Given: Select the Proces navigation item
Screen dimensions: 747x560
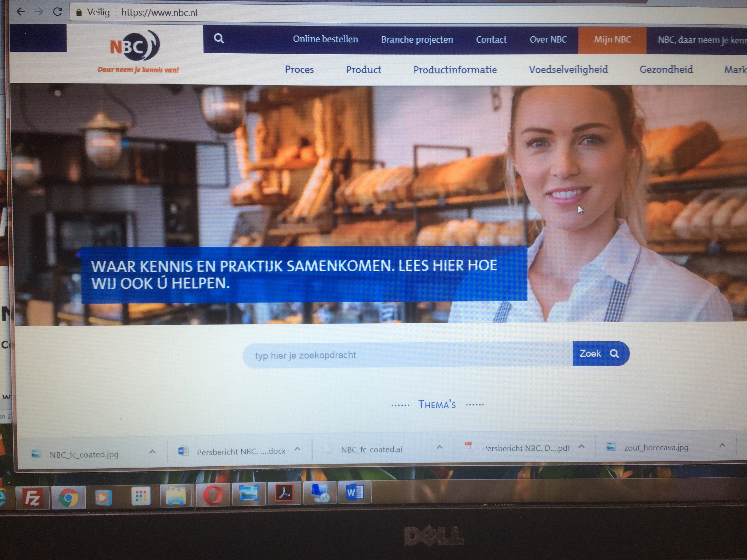Looking at the screenshot, I should (299, 70).
